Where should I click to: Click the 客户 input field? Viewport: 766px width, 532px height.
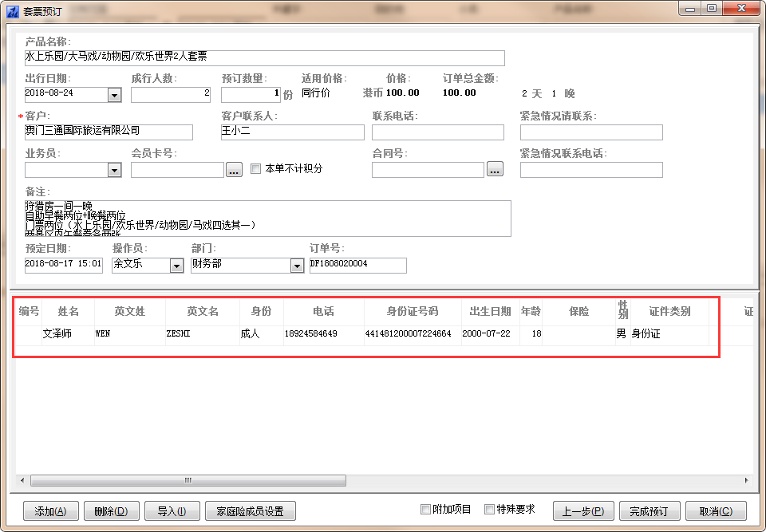point(109,132)
